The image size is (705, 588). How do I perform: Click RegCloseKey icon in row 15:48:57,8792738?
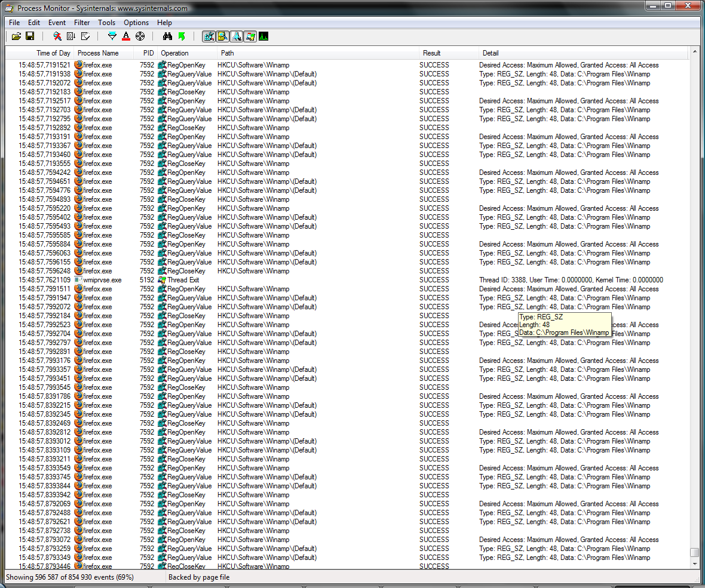[163, 531]
